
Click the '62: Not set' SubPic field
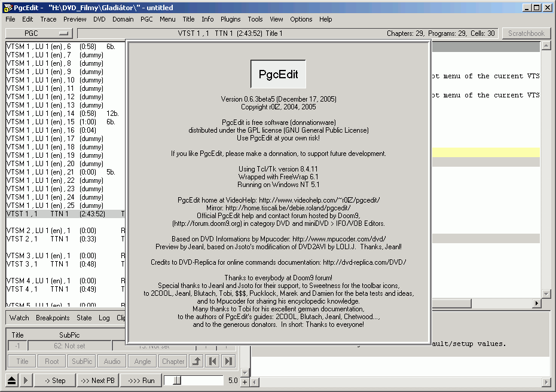click(x=69, y=346)
